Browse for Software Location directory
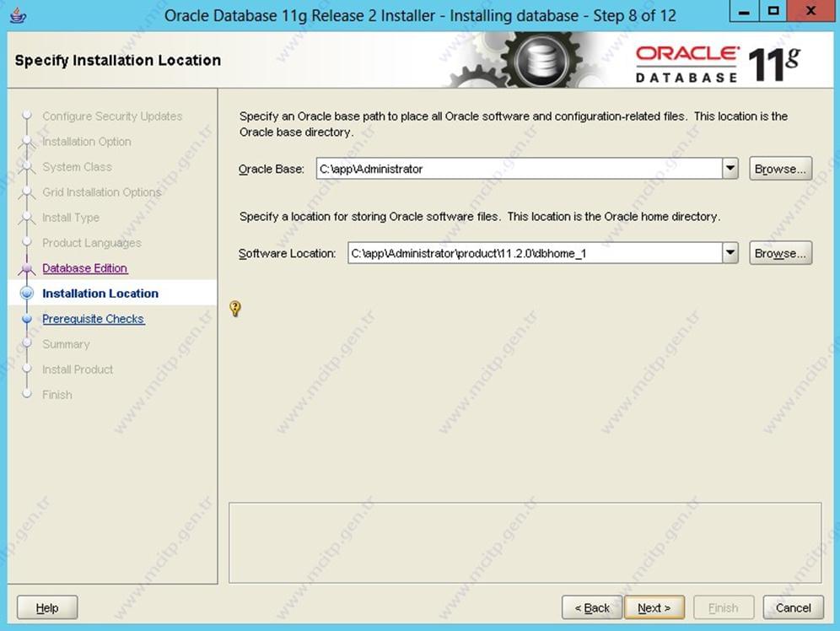 point(780,253)
